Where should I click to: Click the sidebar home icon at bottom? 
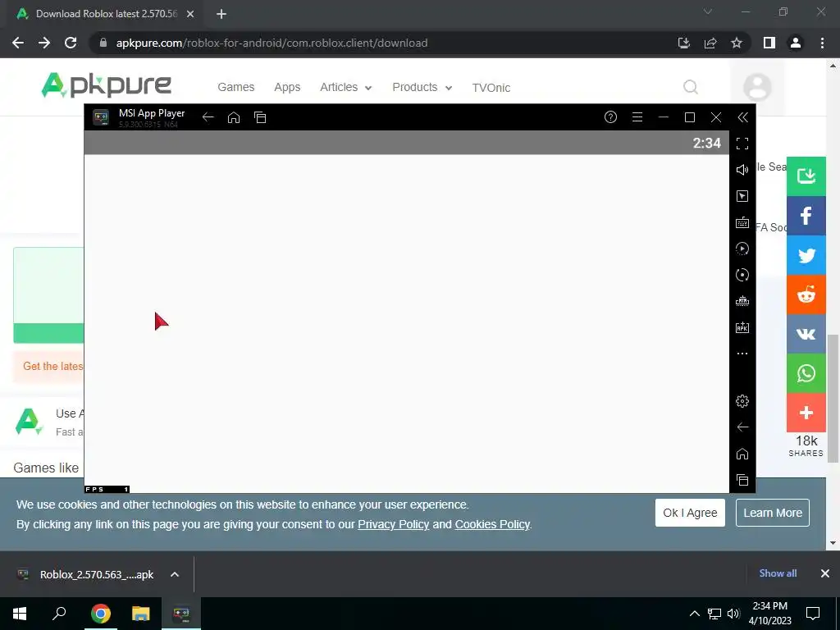742,454
